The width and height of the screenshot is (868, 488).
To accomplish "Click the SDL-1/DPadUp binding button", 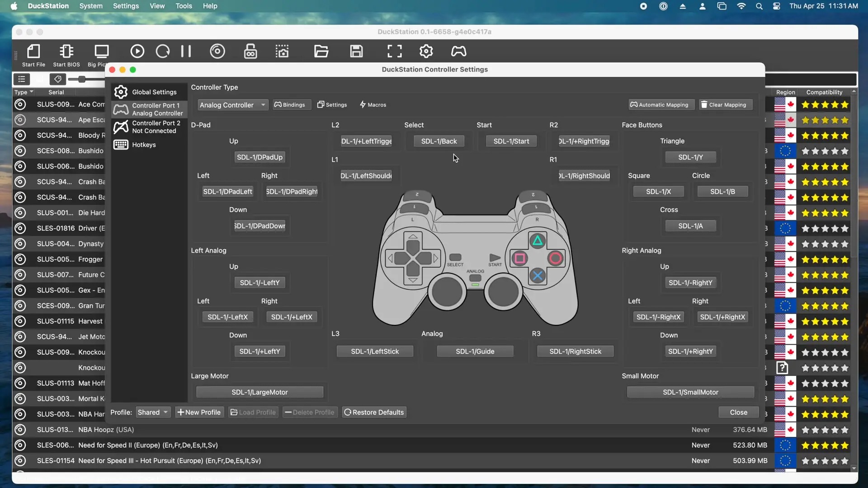I will [x=259, y=157].
